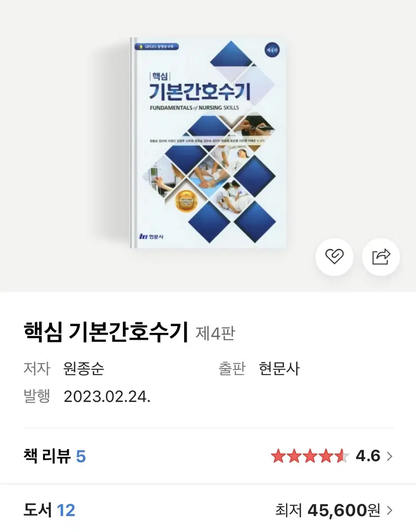Tap the gold award badge on cover

pyautogui.click(x=187, y=203)
